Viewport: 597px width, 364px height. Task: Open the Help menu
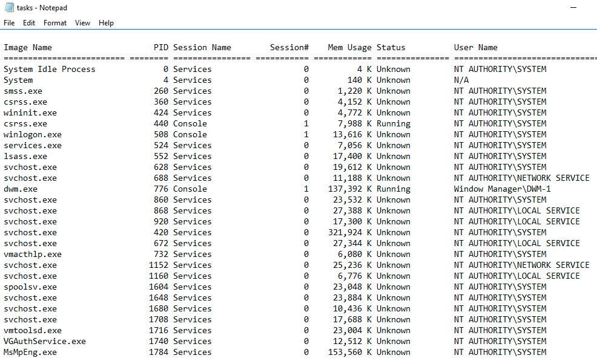coord(106,23)
